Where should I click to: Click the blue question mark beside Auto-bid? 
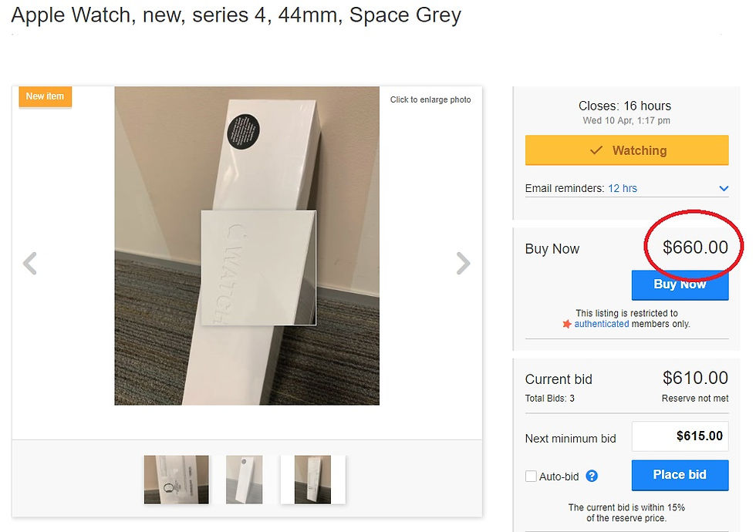click(591, 476)
